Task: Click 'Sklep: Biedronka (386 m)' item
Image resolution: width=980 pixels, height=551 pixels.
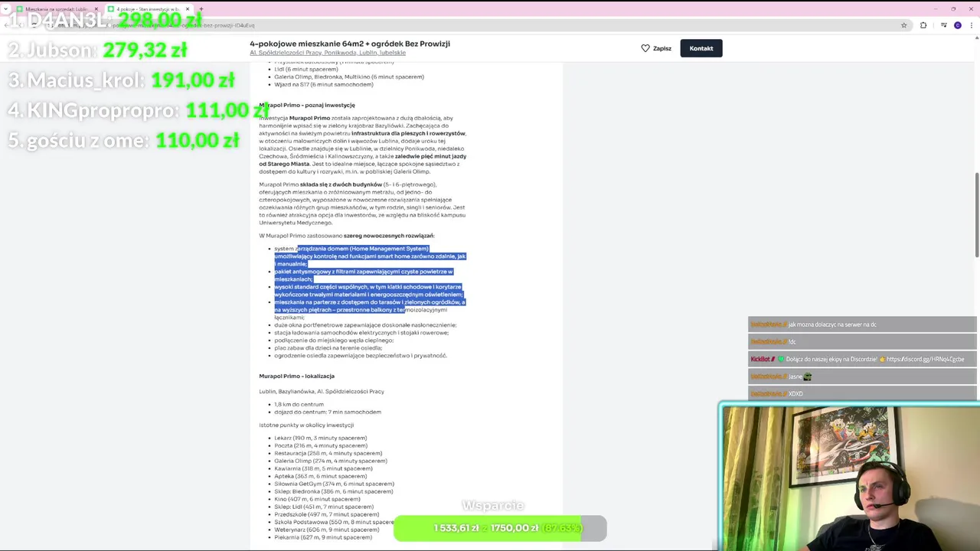Action: 334,491
